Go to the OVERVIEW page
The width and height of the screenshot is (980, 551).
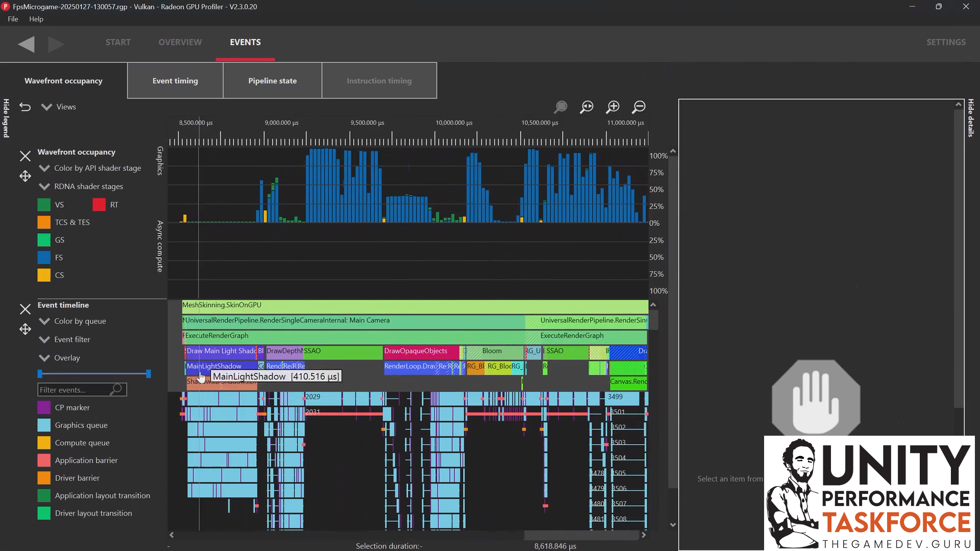[x=180, y=42]
